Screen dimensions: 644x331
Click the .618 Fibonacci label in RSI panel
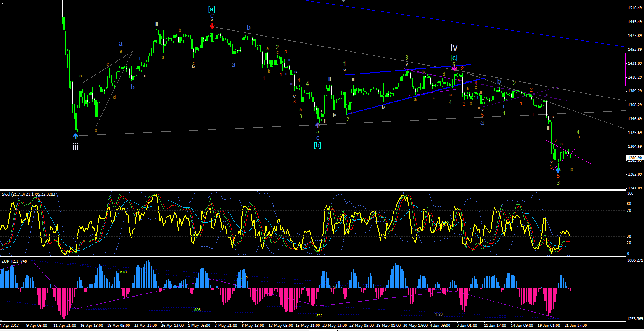pos(123,272)
